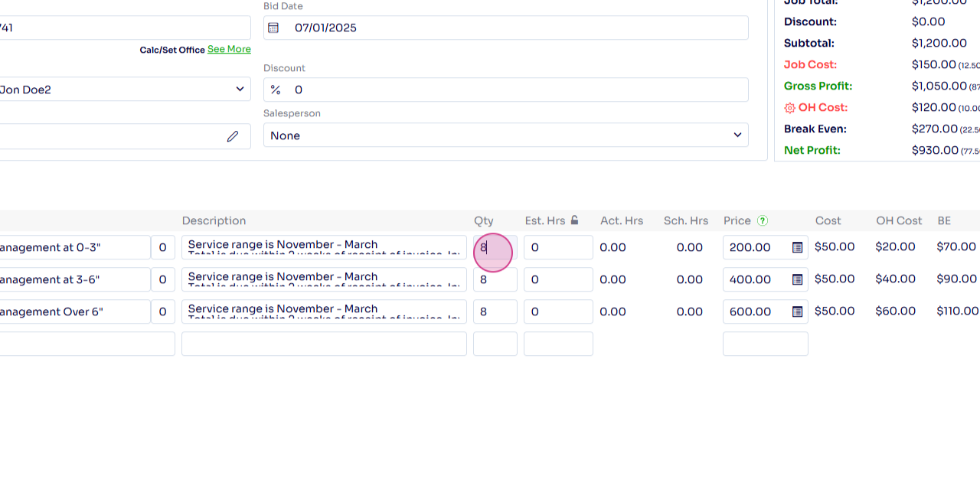
Task: Click the Calc/Set Office label
Action: coord(171,50)
